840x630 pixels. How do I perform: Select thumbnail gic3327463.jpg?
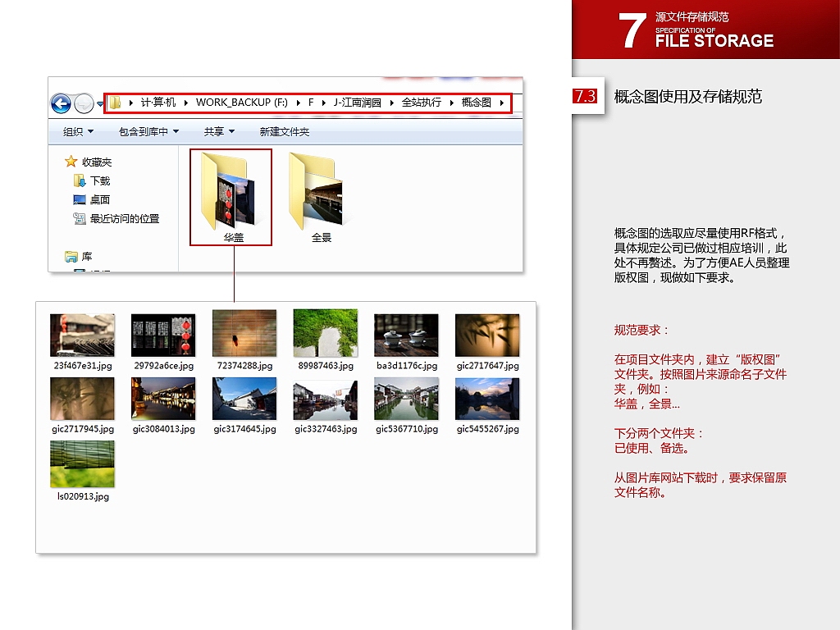[x=325, y=399]
